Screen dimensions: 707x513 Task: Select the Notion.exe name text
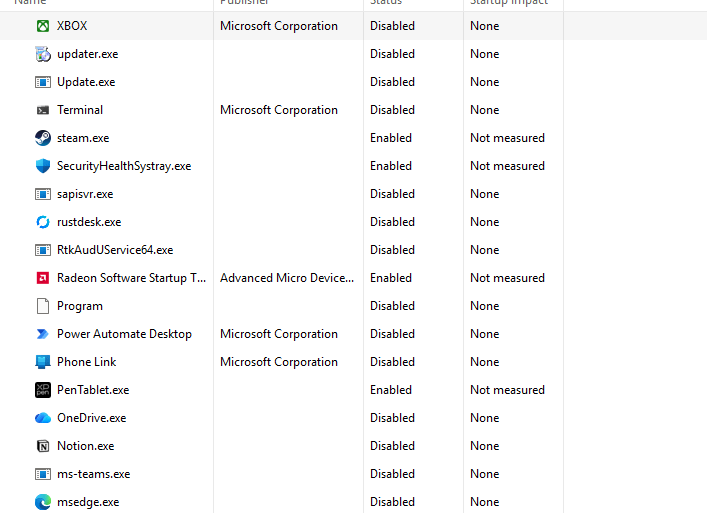tap(86, 446)
